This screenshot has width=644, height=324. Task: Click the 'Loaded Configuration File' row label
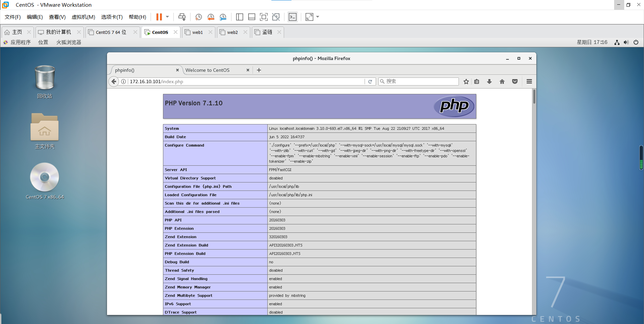(191, 195)
